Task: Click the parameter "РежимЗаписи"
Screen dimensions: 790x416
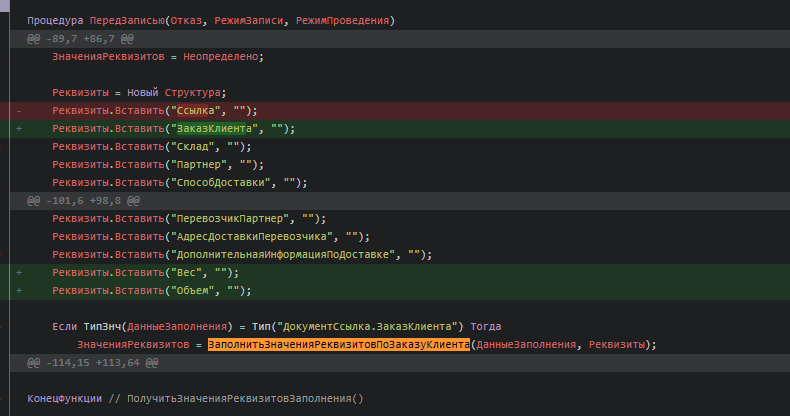Action: coord(248,21)
